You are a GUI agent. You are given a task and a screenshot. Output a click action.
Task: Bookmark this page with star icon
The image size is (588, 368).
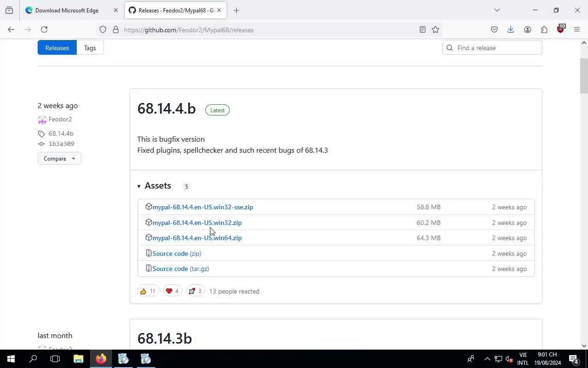coord(435,29)
